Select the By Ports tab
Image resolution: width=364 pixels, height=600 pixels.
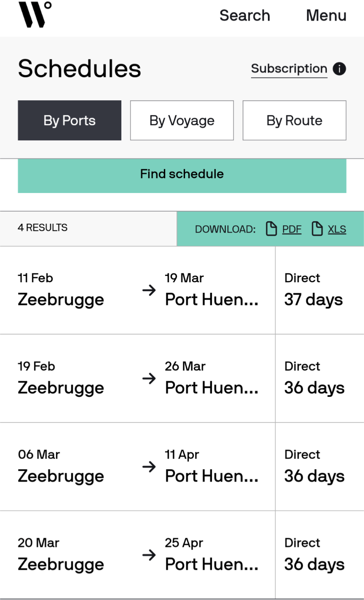70,121
